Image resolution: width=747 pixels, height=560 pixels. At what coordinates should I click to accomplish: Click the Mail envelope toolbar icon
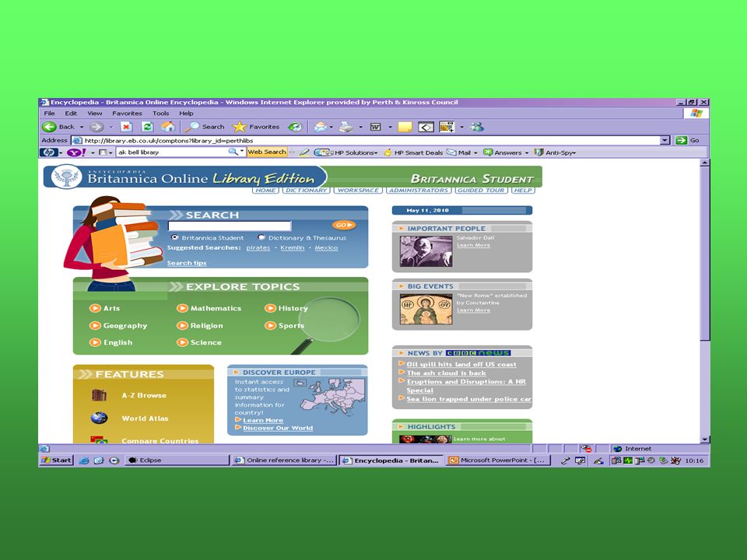[321, 127]
